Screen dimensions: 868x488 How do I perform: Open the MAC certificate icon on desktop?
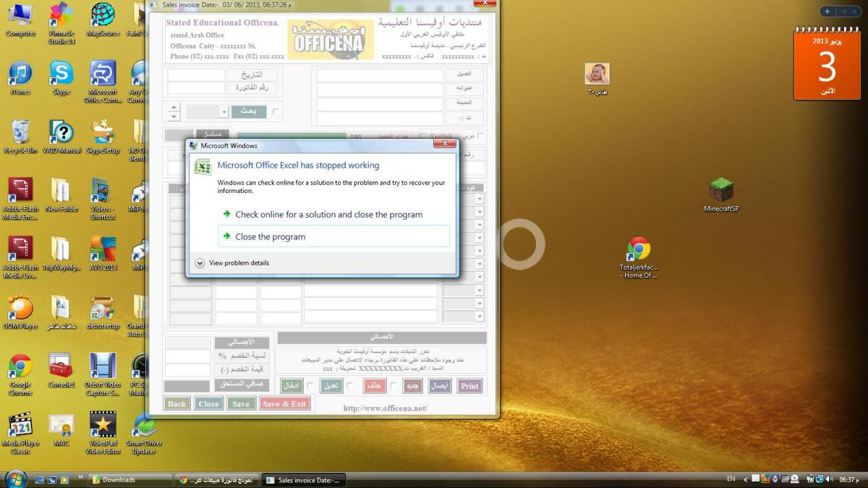(61, 429)
